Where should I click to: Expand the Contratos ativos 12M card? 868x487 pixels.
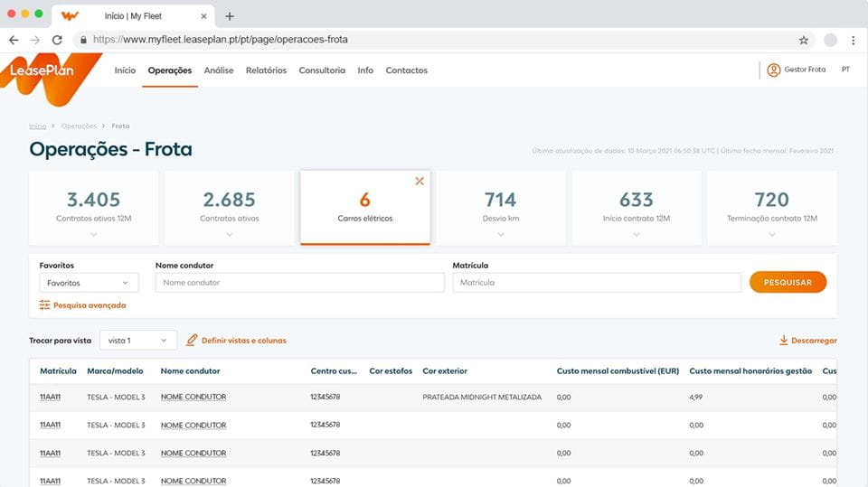click(x=94, y=234)
